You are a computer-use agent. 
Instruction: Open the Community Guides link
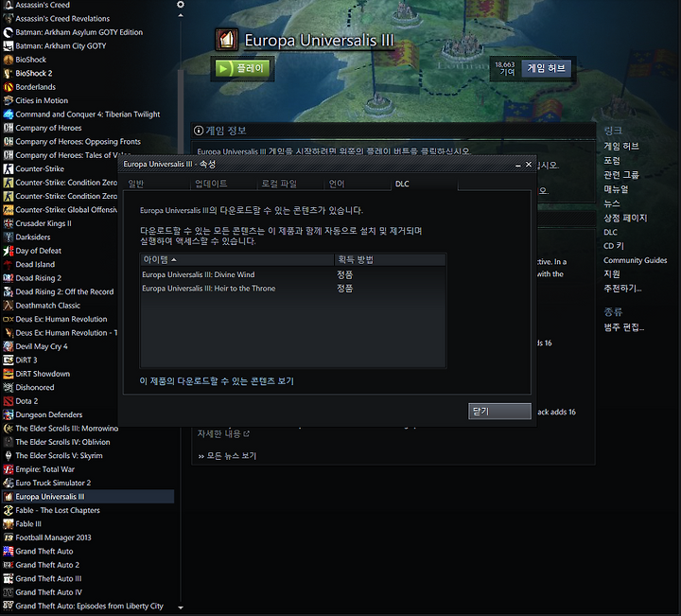(x=635, y=260)
